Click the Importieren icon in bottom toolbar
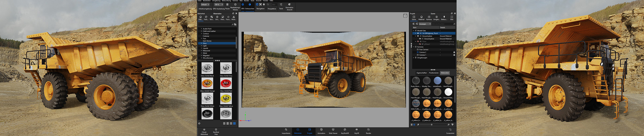Viewport: 644px width, 136px height. click(x=286, y=130)
